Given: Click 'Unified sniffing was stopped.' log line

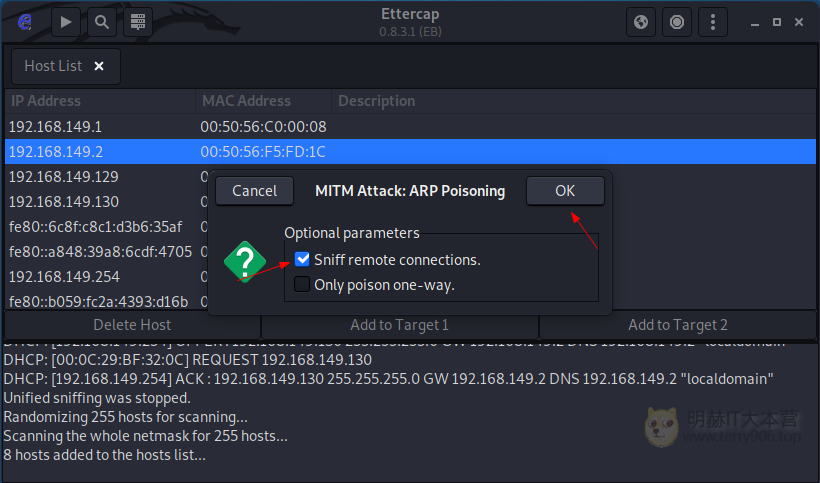Looking at the screenshot, I should click(x=97, y=398).
